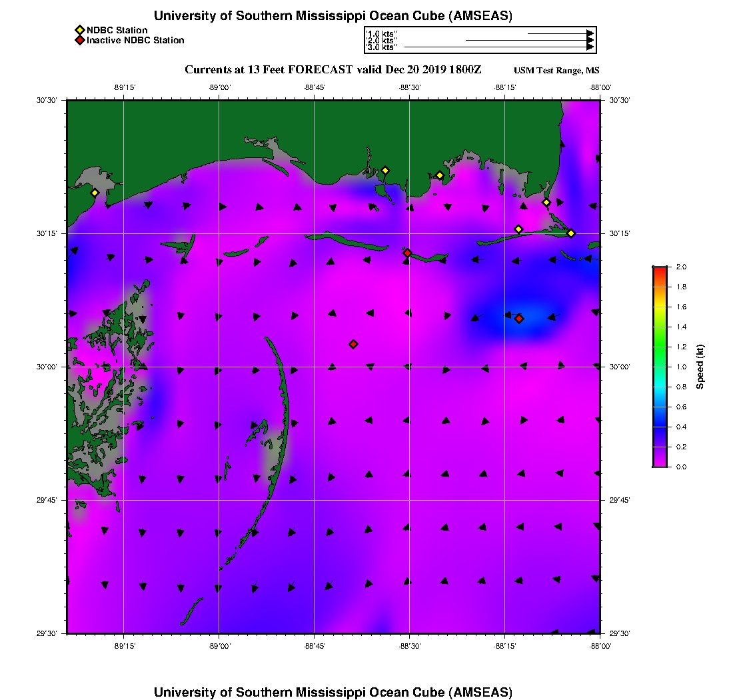Click the Speed (kt) color bar label
Image resolution: width=733 pixels, height=700 pixels.
click(x=700, y=367)
